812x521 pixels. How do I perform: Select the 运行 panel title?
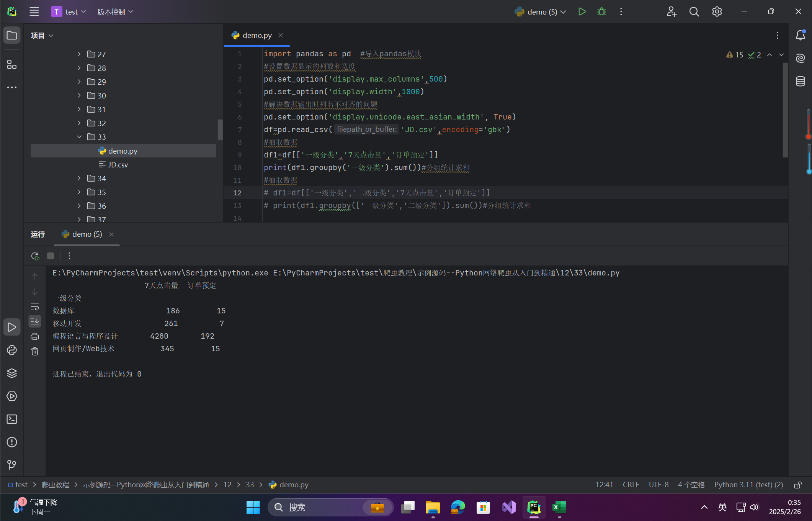(x=38, y=234)
